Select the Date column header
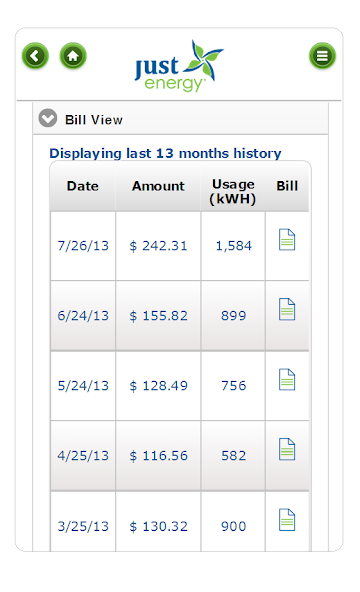Image resolution: width=360 pixels, height=592 pixels. pyautogui.click(x=83, y=186)
